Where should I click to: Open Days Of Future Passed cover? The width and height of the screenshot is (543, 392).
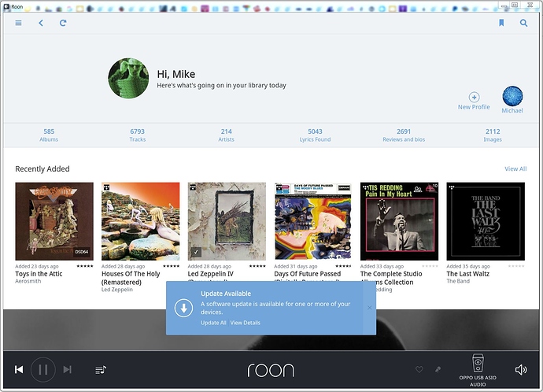[x=313, y=221]
